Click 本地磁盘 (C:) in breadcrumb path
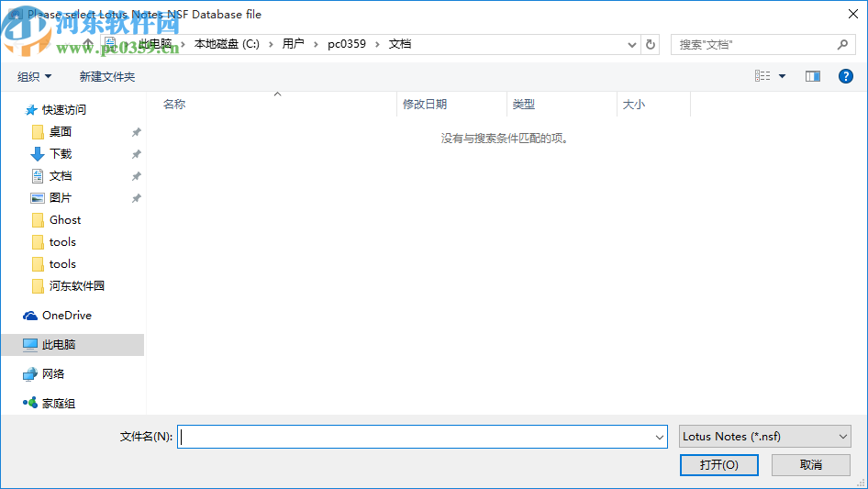 [227, 44]
